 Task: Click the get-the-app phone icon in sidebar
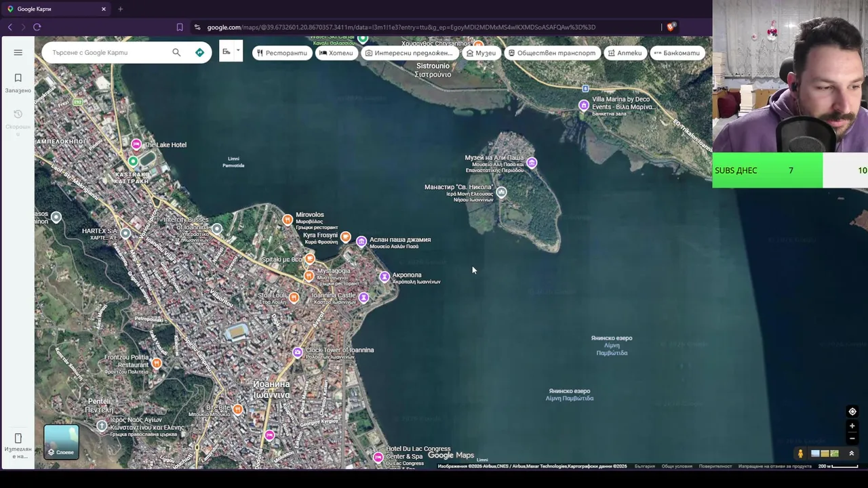point(18,438)
